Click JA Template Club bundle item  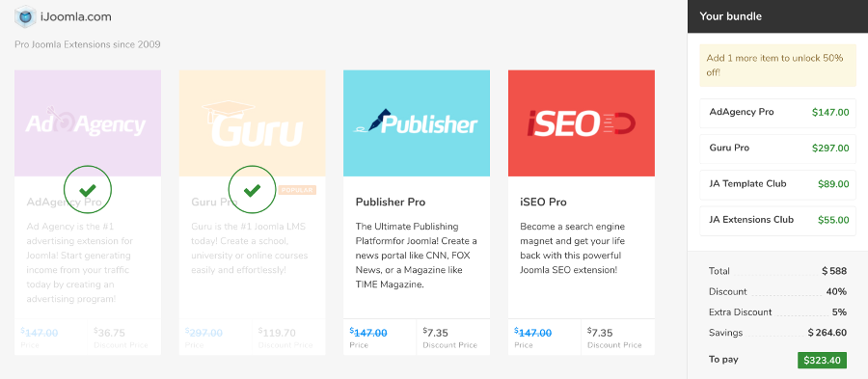(x=777, y=185)
